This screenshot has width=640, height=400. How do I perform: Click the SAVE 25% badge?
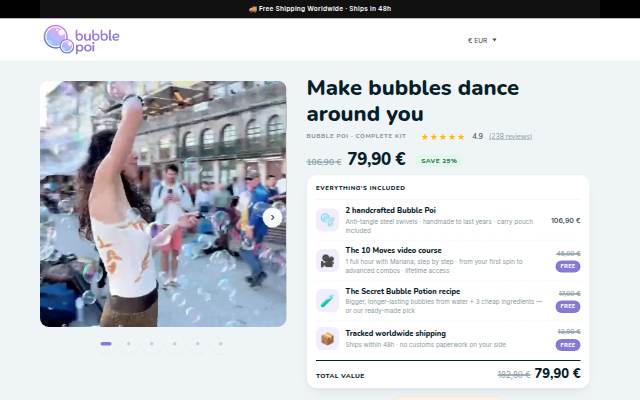coord(439,161)
